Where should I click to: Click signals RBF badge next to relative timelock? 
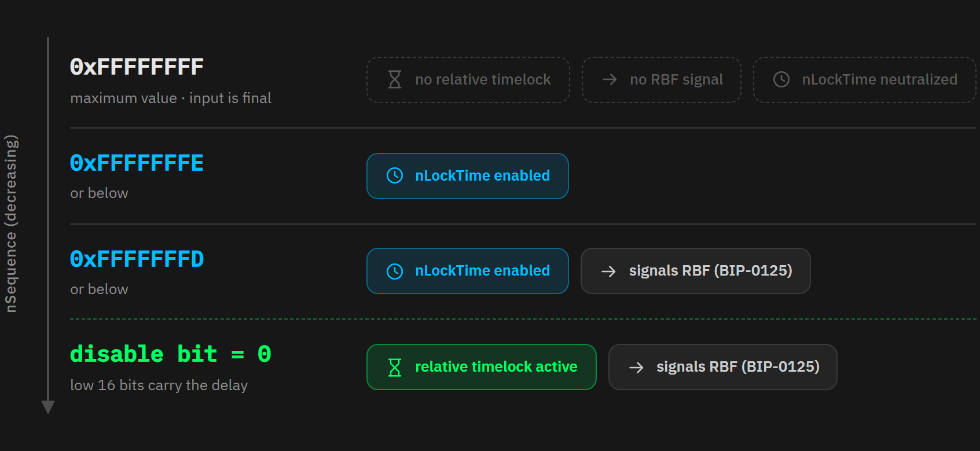[x=723, y=367]
